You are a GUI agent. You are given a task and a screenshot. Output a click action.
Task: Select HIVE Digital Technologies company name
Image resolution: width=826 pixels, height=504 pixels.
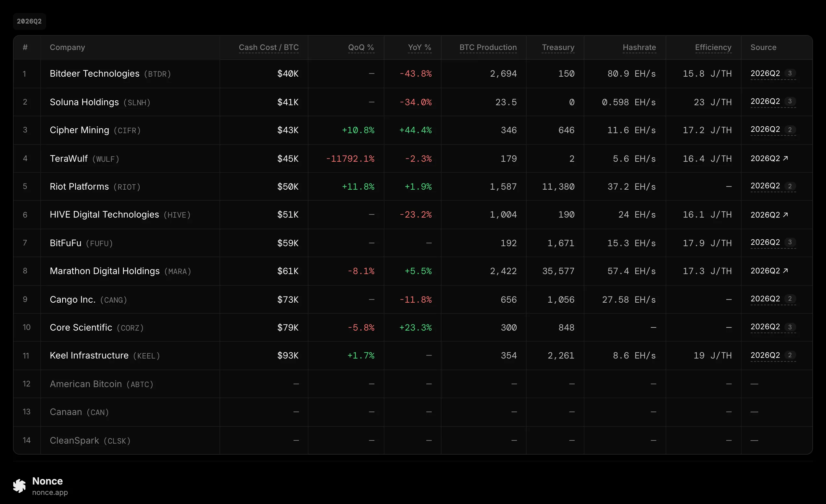tap(104, 214)
